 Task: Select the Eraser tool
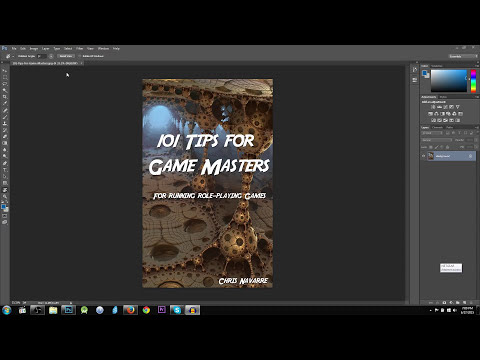coord(5,136)
